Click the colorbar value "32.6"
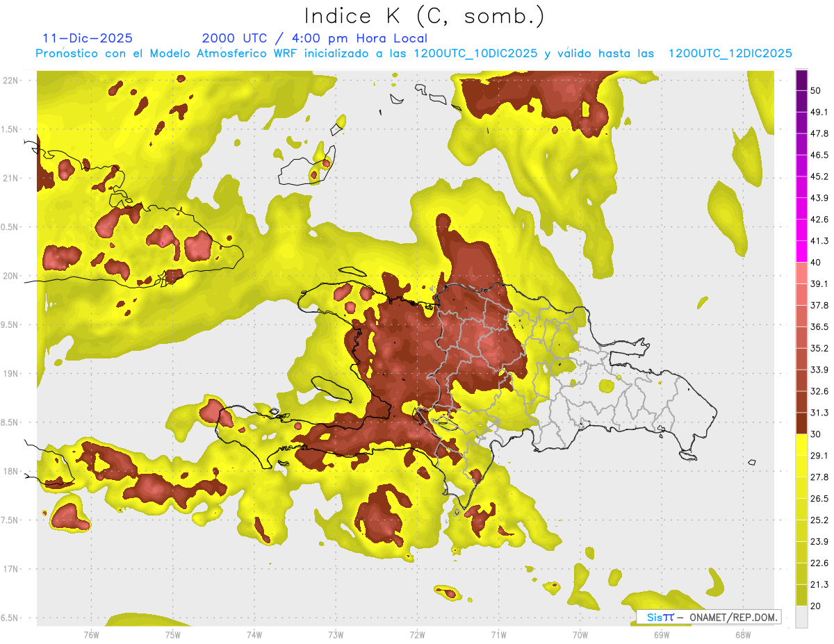The width and height of the screenshot is (834, 644). tap(819, 392)
